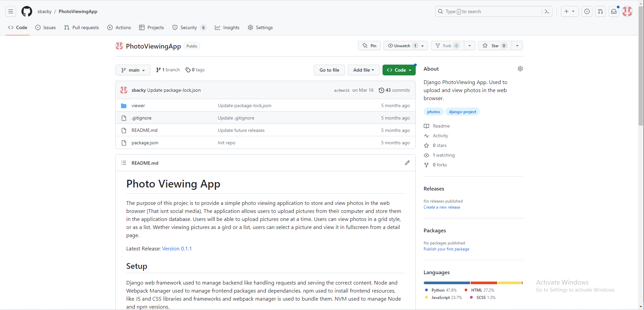View the 1 branch link

click(168, 70)
